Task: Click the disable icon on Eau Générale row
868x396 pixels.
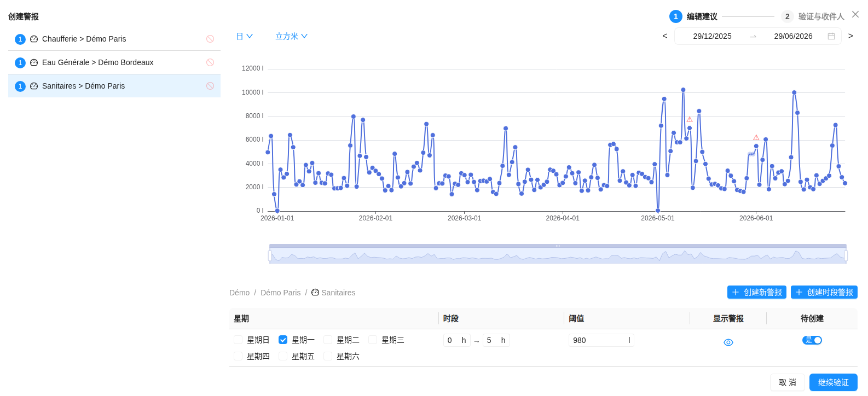Action: (210, 62)
